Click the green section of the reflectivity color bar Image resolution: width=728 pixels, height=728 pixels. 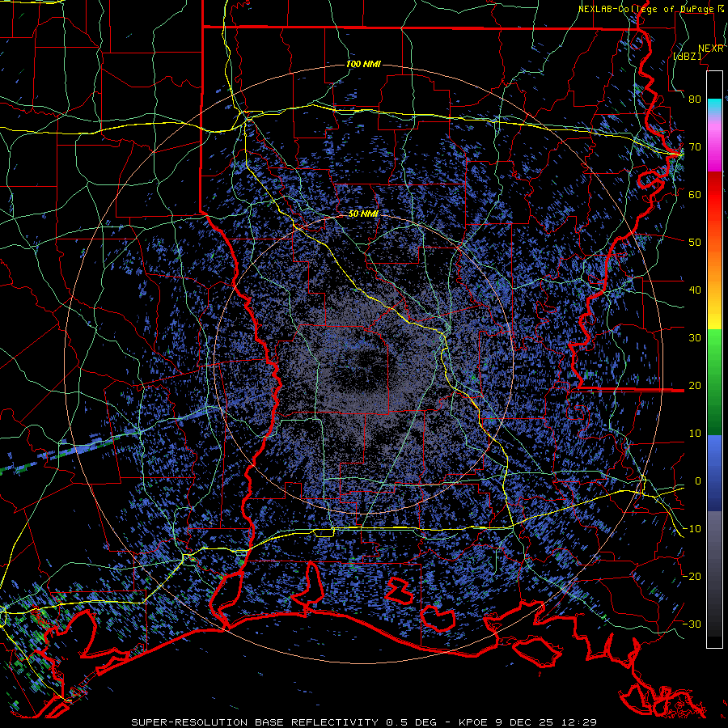[714, 382]
